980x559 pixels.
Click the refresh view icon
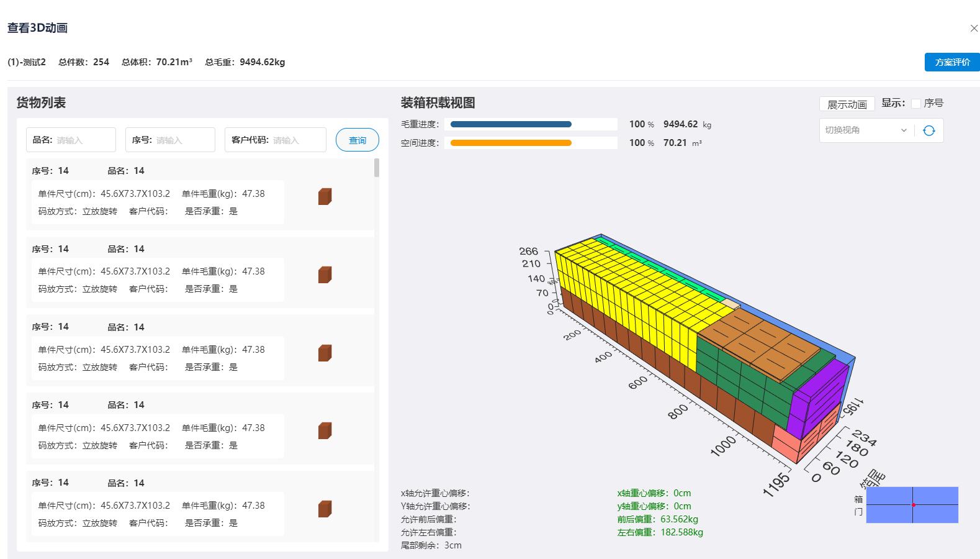click(928, 130)
